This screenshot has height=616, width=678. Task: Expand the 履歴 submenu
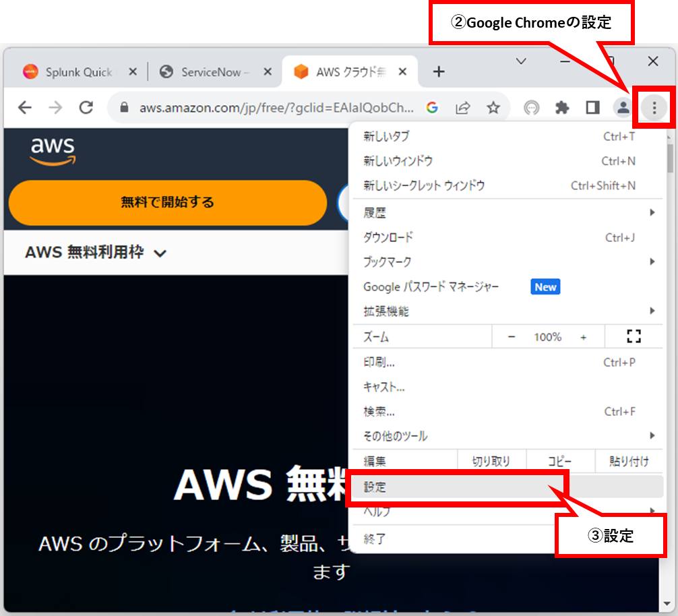point(507,212)
